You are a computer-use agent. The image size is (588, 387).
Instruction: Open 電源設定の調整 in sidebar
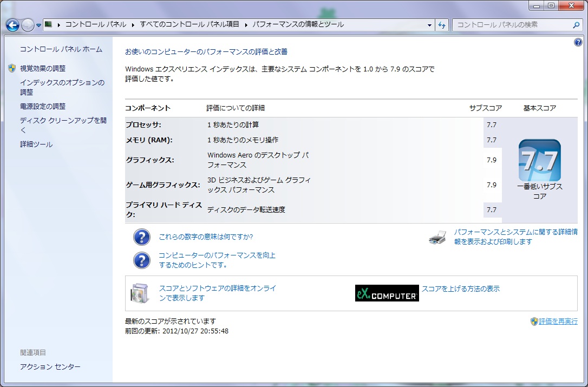click(x=42, y=107)
